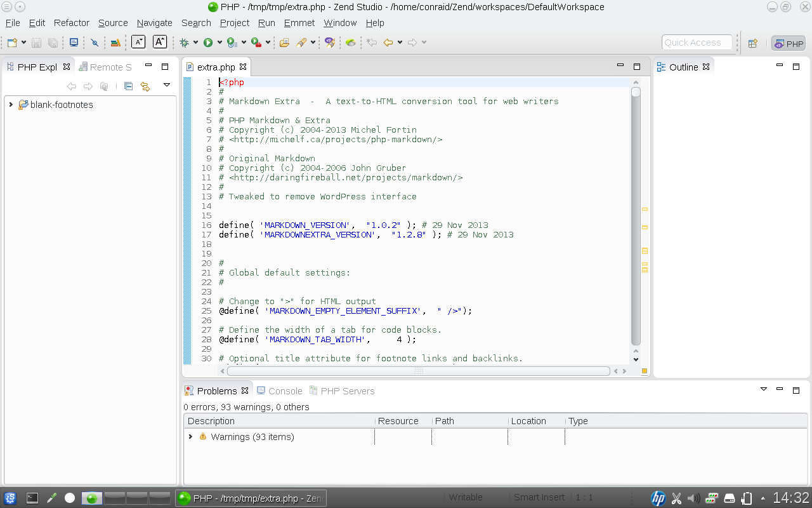
Task: Increase editor font size with large A button
Action: click(160, 43)
